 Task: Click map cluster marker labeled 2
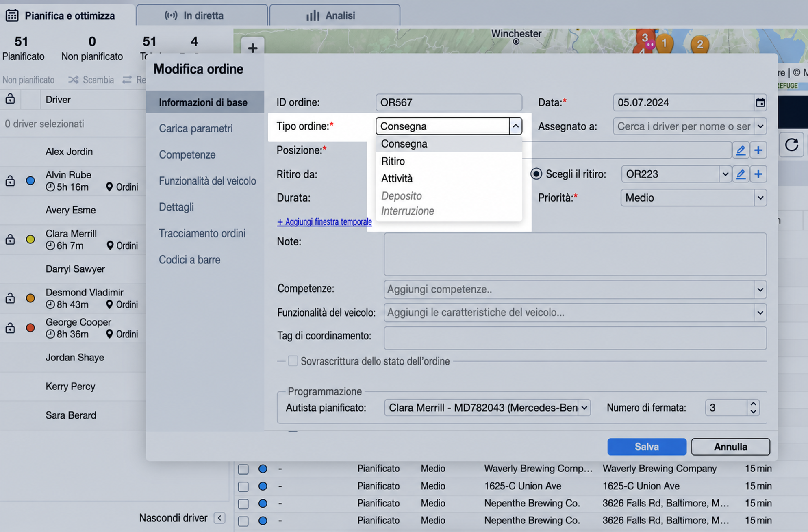pos(700,44)
